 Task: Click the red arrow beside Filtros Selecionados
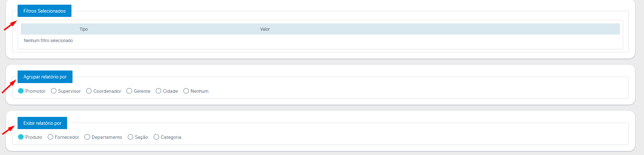pos(10,26)
